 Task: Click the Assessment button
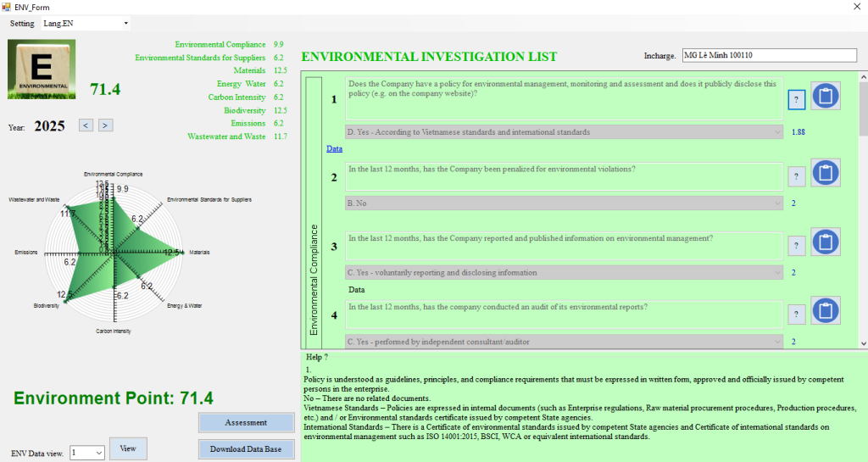pyautogui.click(x=246, y=423)
